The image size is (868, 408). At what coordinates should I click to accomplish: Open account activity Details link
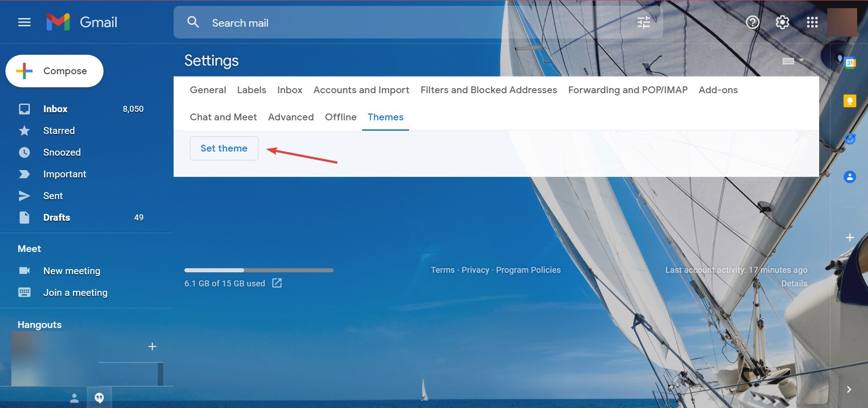pyautogui.click(x=794, y=284)
